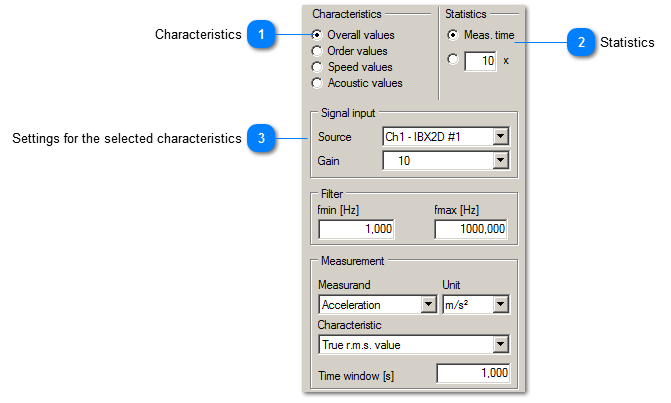Click the Statistics annotation label on the right

(x=628, y=43)
